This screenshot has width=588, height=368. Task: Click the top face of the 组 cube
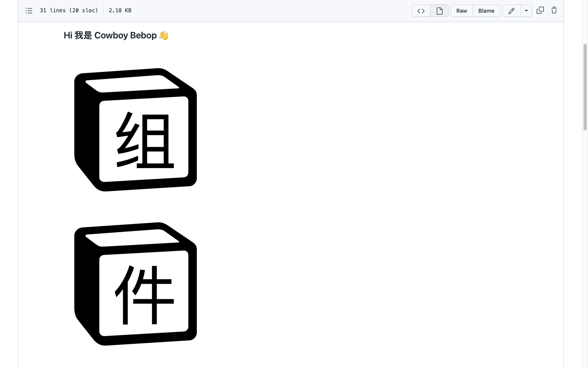(133, 84)
